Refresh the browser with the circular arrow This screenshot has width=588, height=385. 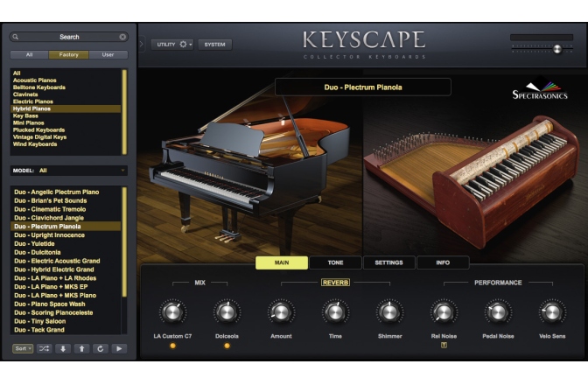tap(100, 348)
